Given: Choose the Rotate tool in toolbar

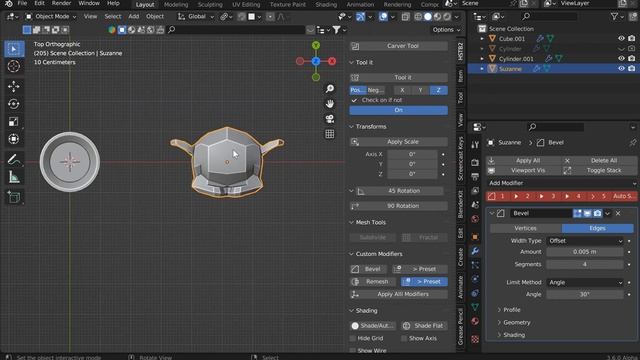Looking at the screenshot, I should click(14, 104).
